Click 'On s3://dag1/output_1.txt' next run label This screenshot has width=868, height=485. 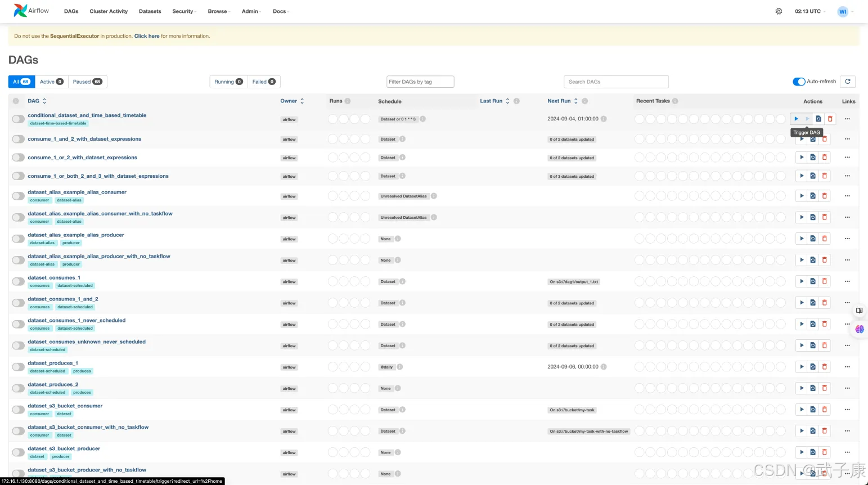click(574, 282)
